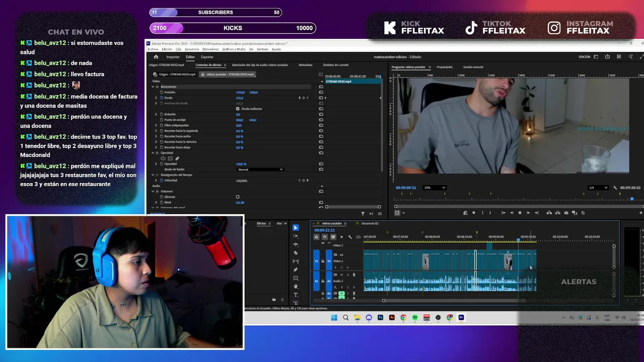
Task: Open the 1/4 playback resolution dropdown
Action: [x=598, y=188]
